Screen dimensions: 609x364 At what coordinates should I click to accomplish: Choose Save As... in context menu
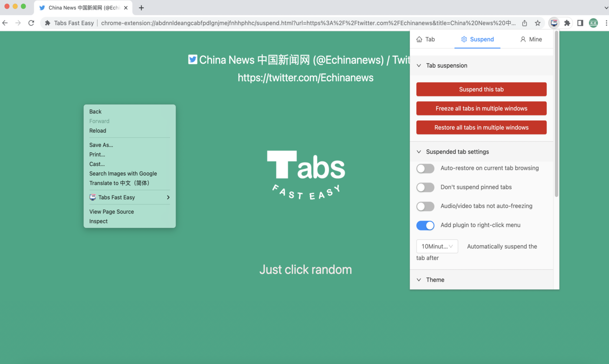coord(129,145)
